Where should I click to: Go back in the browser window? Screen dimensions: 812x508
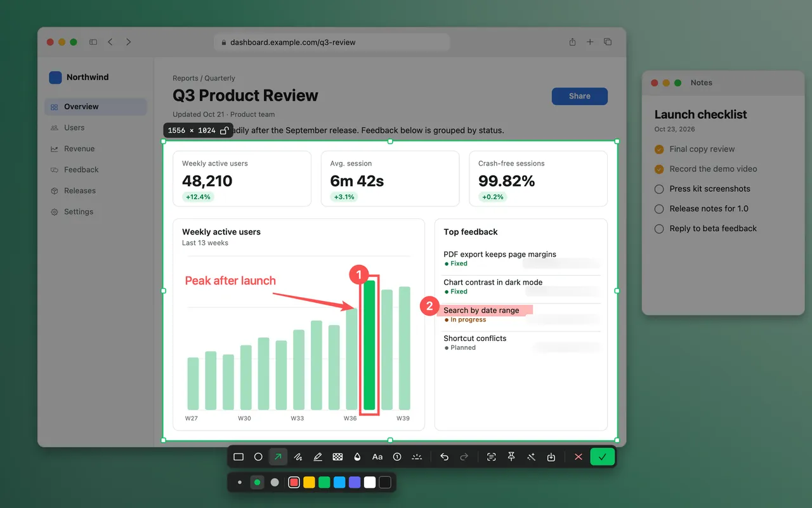[x=110, y=42]
